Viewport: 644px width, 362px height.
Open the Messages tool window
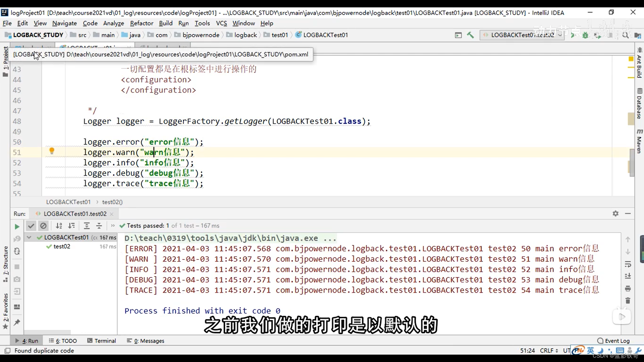tap(146, 341)
